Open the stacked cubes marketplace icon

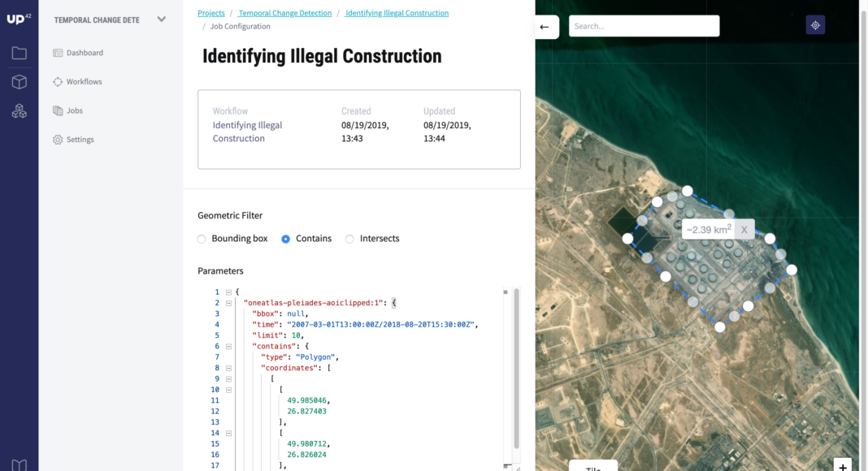(19, 111)
